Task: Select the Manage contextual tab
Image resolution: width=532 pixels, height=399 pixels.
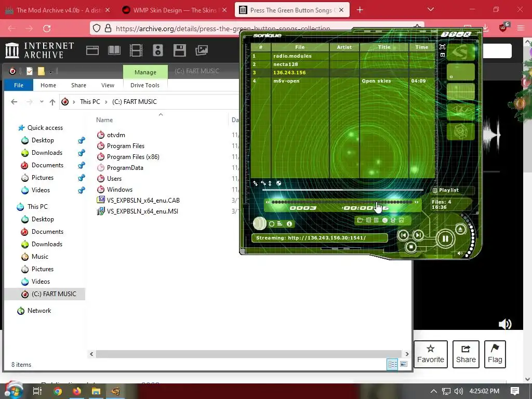Action: tap(145, 72)
